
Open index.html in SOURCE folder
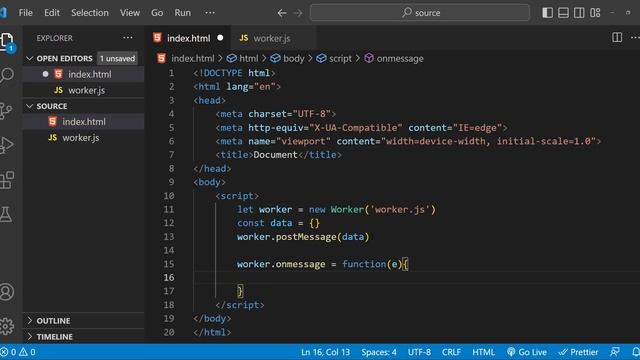[83, 122]
